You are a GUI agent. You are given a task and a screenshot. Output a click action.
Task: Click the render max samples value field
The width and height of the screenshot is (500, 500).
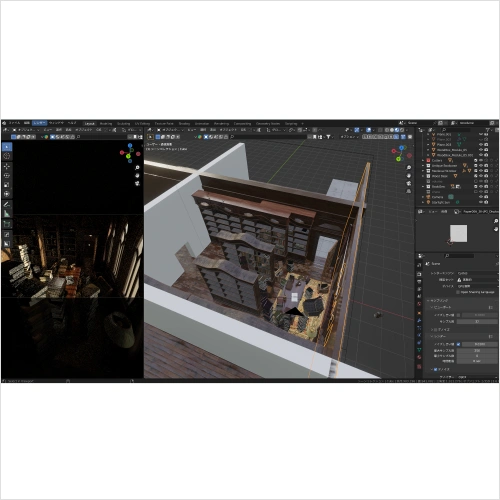(x=477, y=350)
